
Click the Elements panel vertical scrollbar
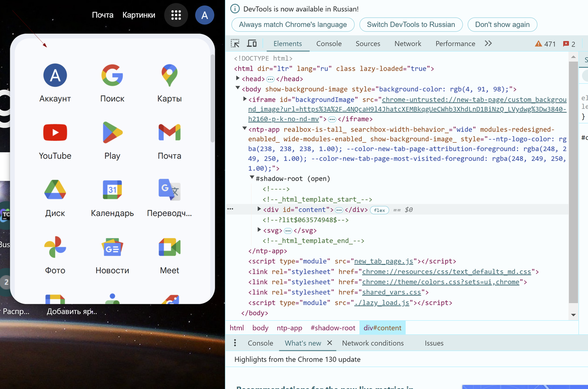tap(573, 182)
